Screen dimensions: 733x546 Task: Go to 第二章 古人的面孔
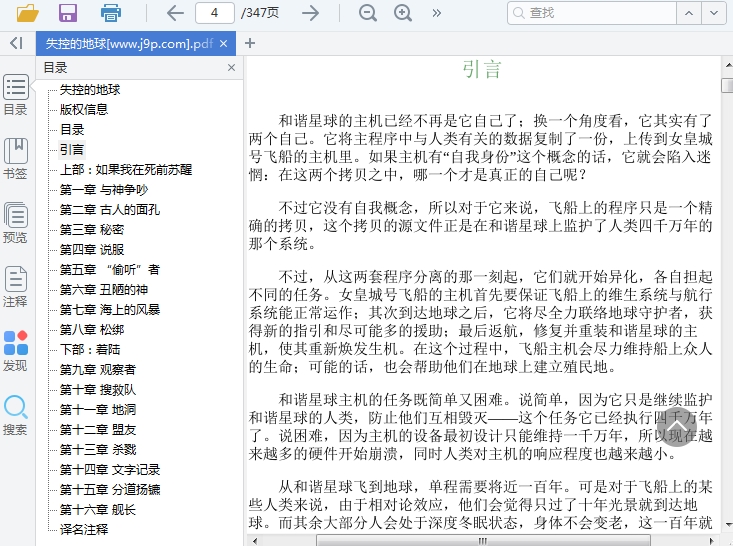pos(109,210)
